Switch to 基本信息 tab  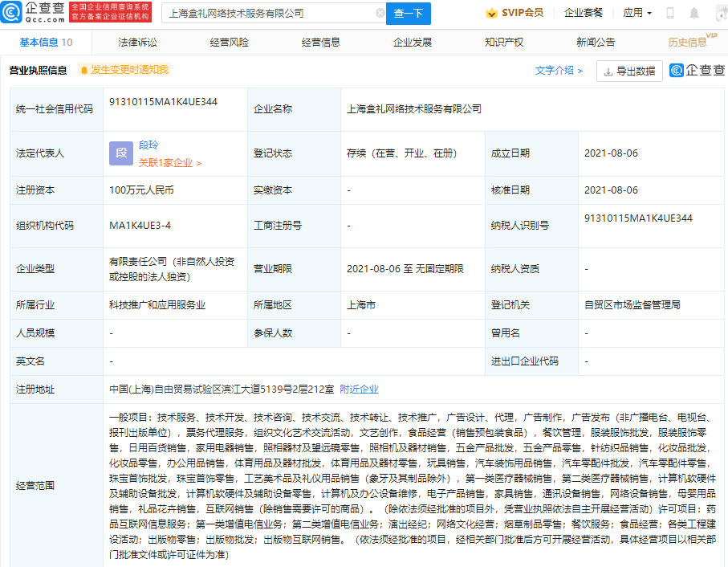(x=46, y=43)
